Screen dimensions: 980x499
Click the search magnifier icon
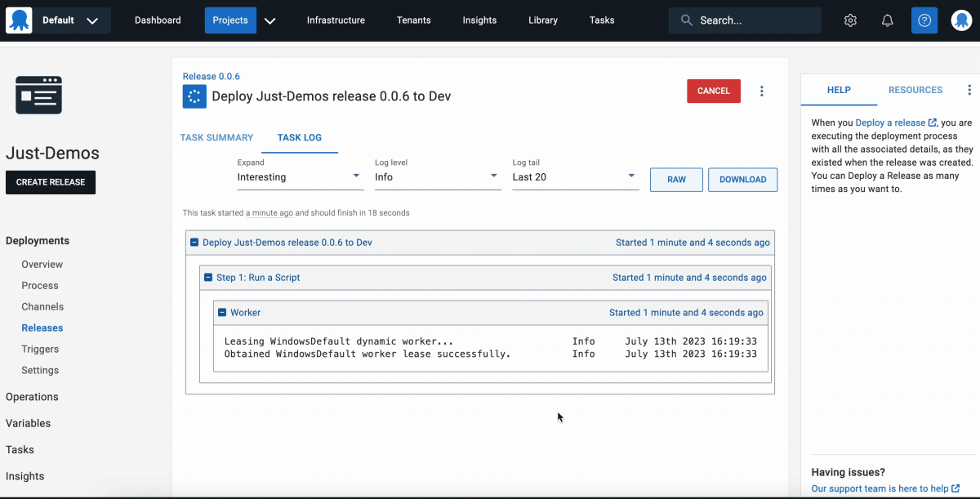(687, 20)
